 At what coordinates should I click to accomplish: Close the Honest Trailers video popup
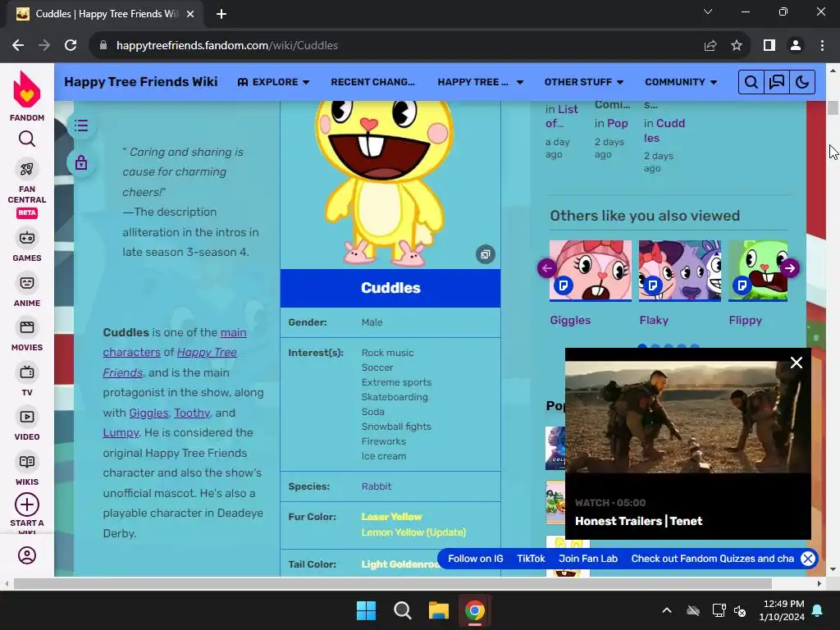(x=796, y=363)
